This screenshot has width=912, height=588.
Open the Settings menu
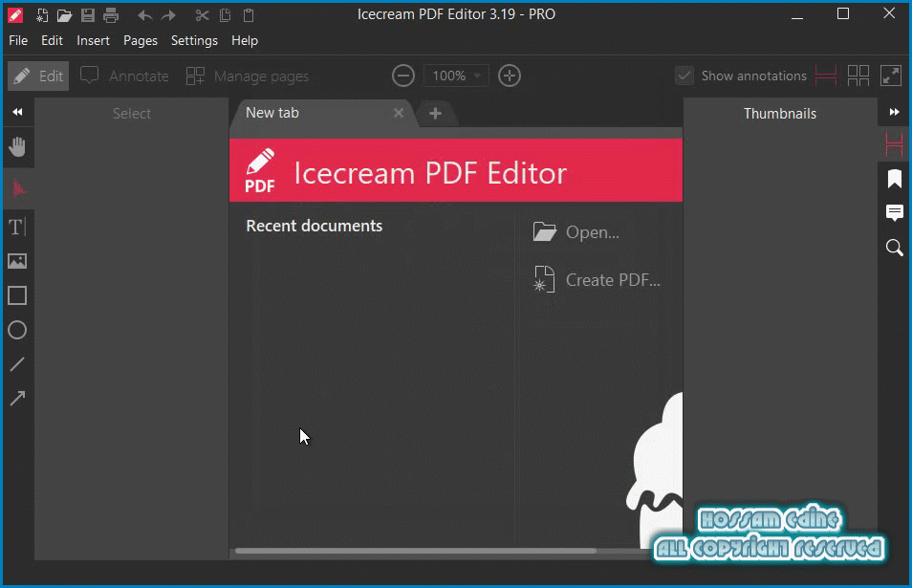[x=194, y=41]
